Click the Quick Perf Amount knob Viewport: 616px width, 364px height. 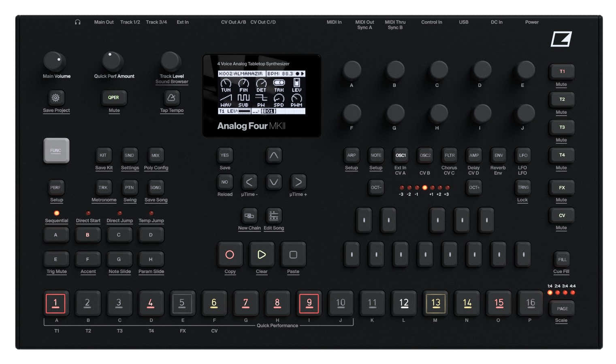[112, 61]
